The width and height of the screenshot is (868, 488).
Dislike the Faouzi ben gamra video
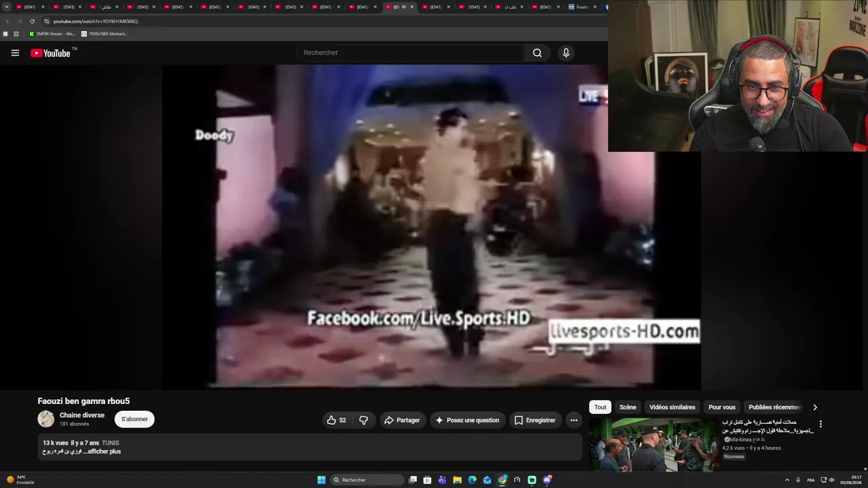[363, 420]
